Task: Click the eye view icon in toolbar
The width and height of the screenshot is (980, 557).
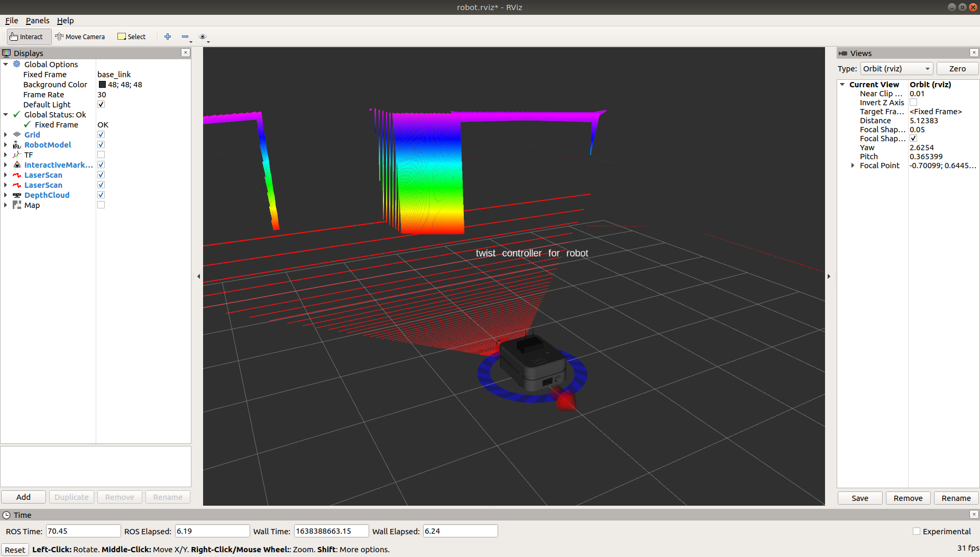Action: [x=203, y=36]
